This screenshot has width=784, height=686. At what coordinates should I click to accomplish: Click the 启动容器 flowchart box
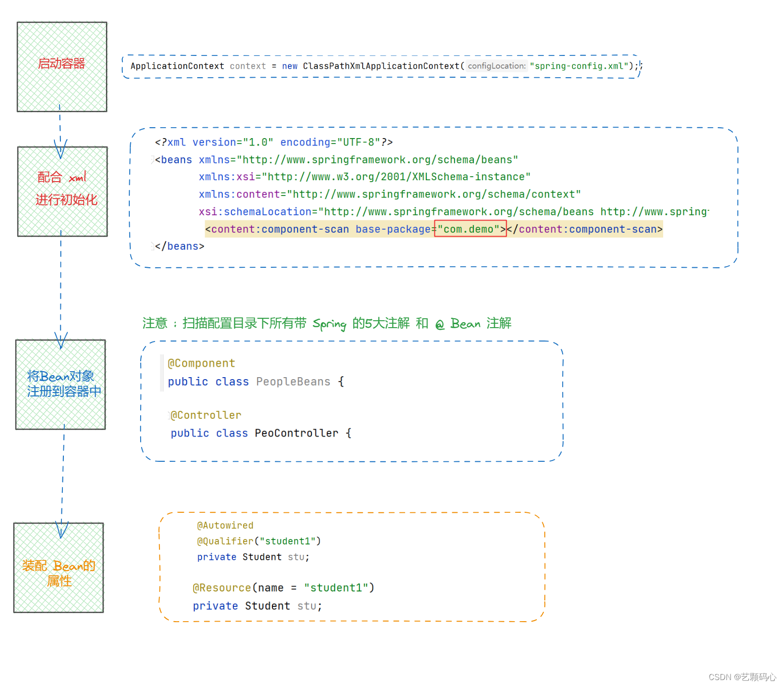(x=62, y=67)
